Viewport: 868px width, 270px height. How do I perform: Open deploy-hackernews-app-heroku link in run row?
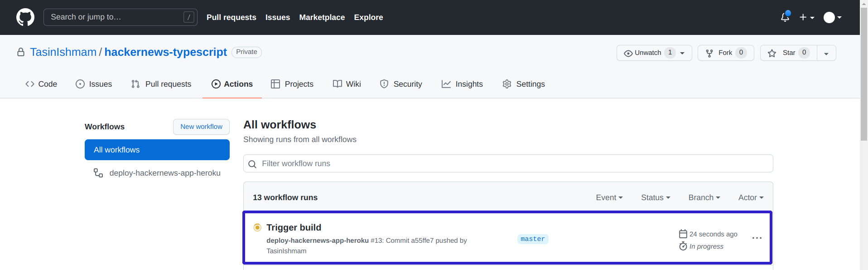(318, 241)
